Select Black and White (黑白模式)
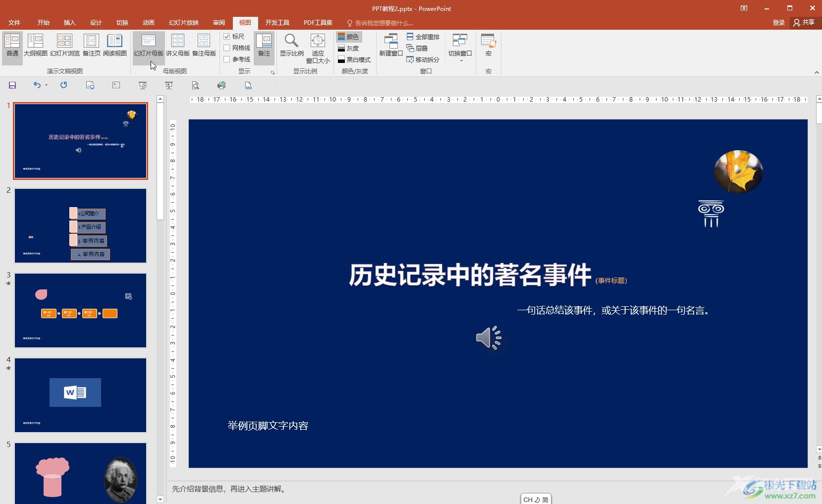822x504 pixels. pyautogui.click(x=354, y=59)
